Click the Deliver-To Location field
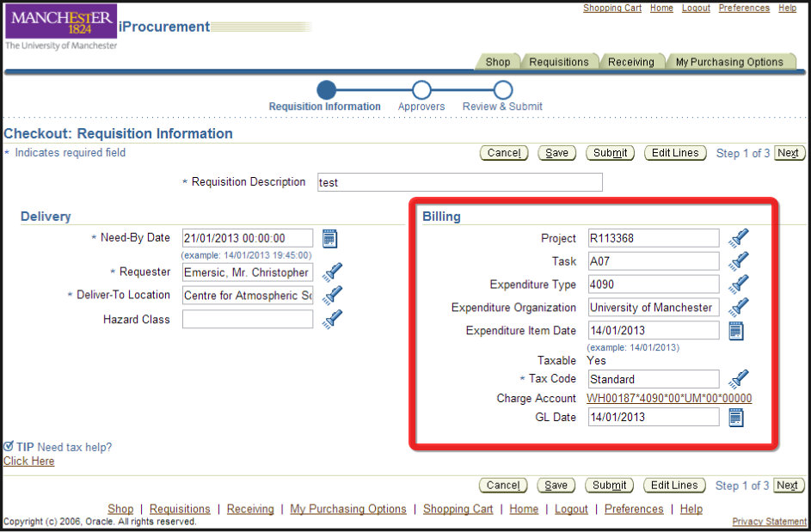 (248, 295)
